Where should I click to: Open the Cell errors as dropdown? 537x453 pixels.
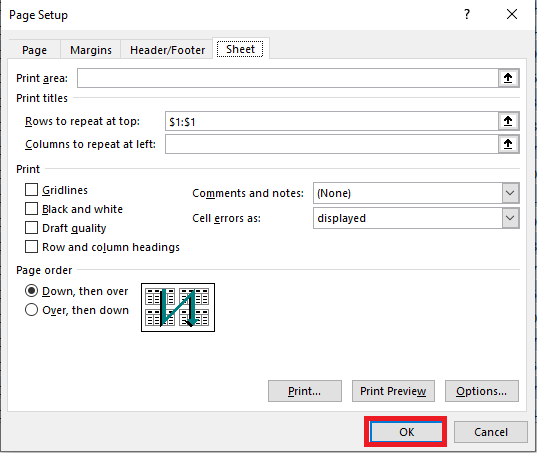click(x=510, y=218)
